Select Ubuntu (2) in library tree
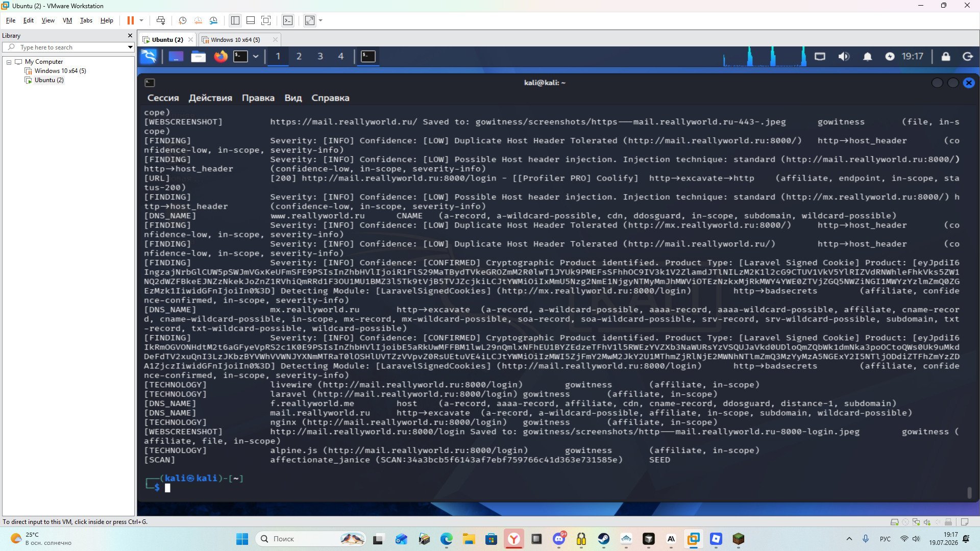 49,80
